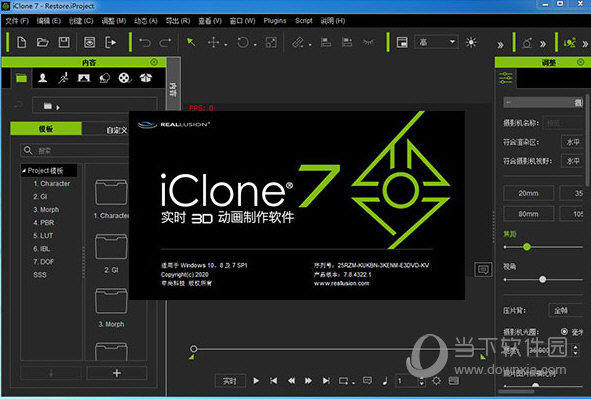This screenshot has height=399, width=591.
Task: Open the Actor content category icon
Action: click(x=43, y=78)
